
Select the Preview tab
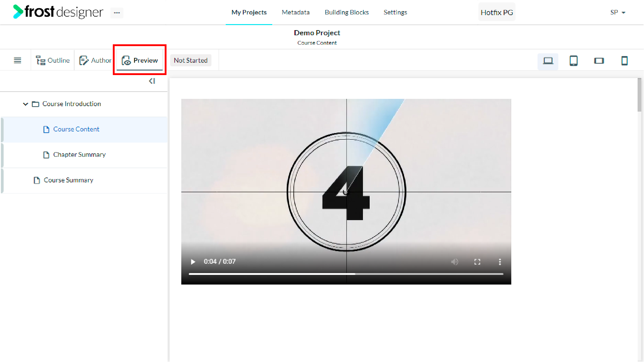point(140,60)
